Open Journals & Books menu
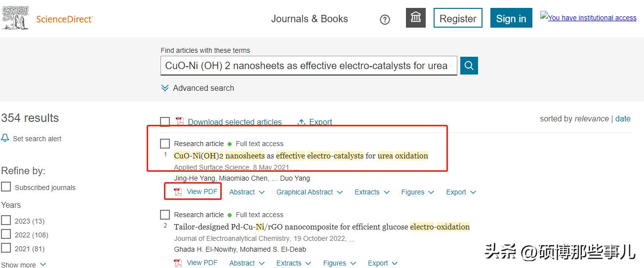Screen dimensions: 644x268 pos(309,19)
